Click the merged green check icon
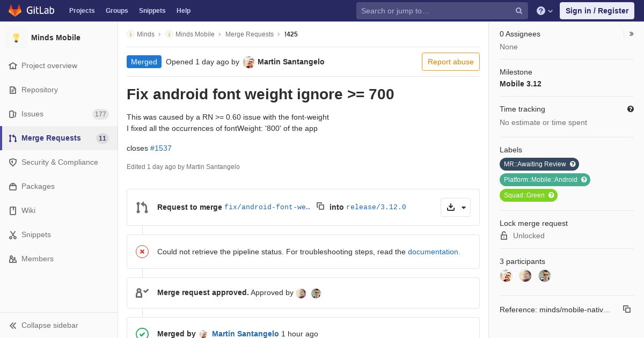The width and height of the screenshot is (644, 338). [x=142, y=334]
